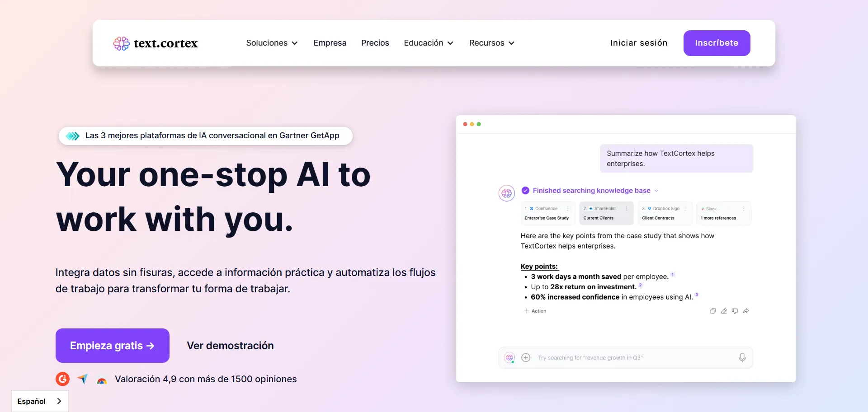
Task: Open the Precios menu item
Action: (x=375, y=43)
